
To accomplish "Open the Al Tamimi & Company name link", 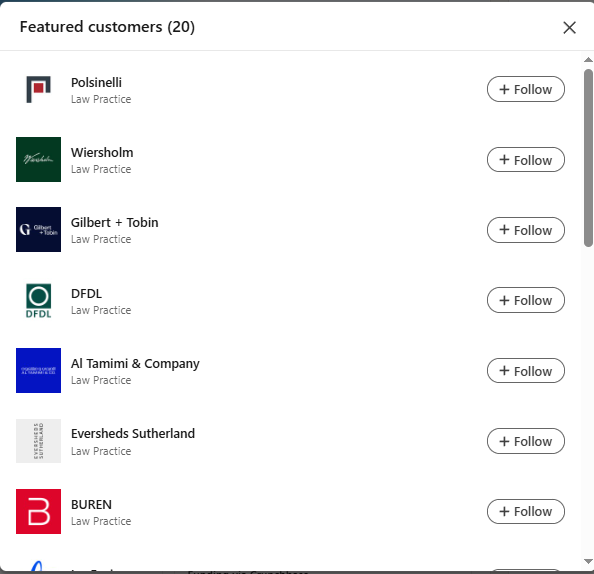I will click(135, 363).
